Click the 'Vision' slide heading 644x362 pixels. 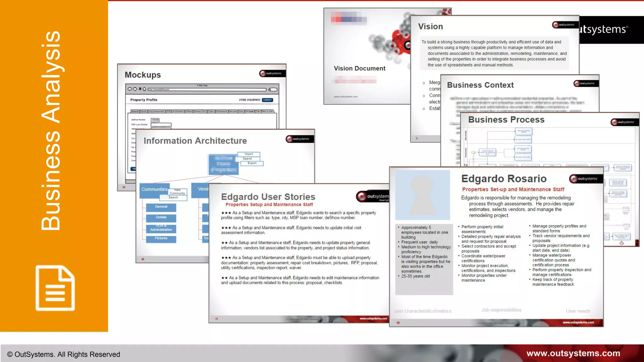(x=430, y=26)
